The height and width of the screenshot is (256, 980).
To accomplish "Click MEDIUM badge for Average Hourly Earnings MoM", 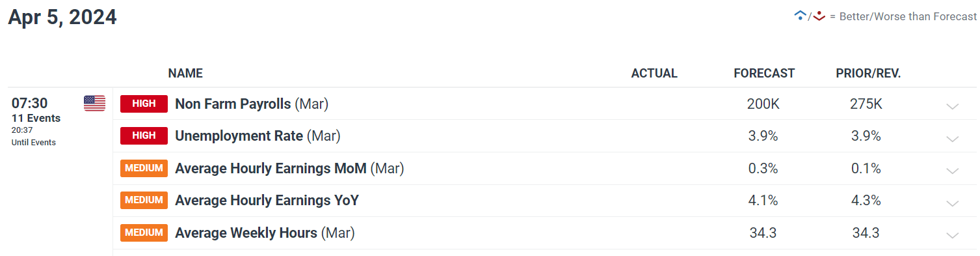I will 144,169.
